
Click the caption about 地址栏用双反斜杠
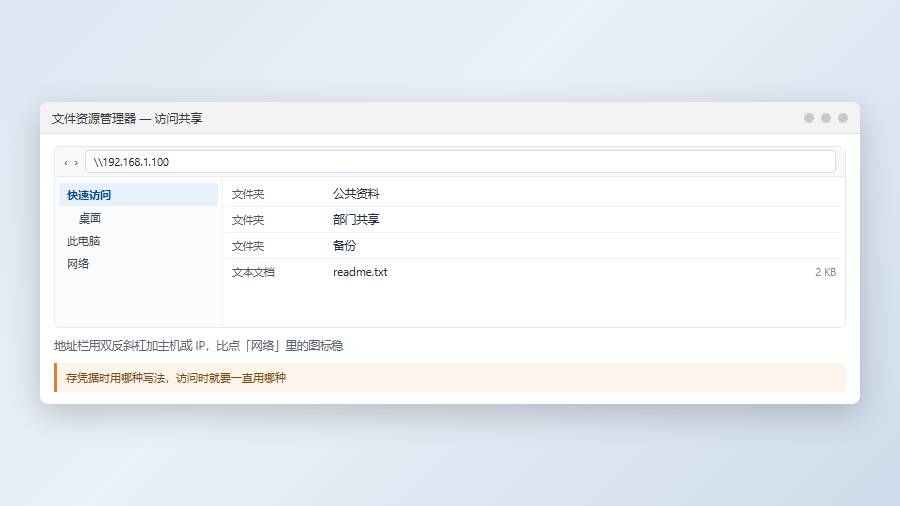click(199, 345)
